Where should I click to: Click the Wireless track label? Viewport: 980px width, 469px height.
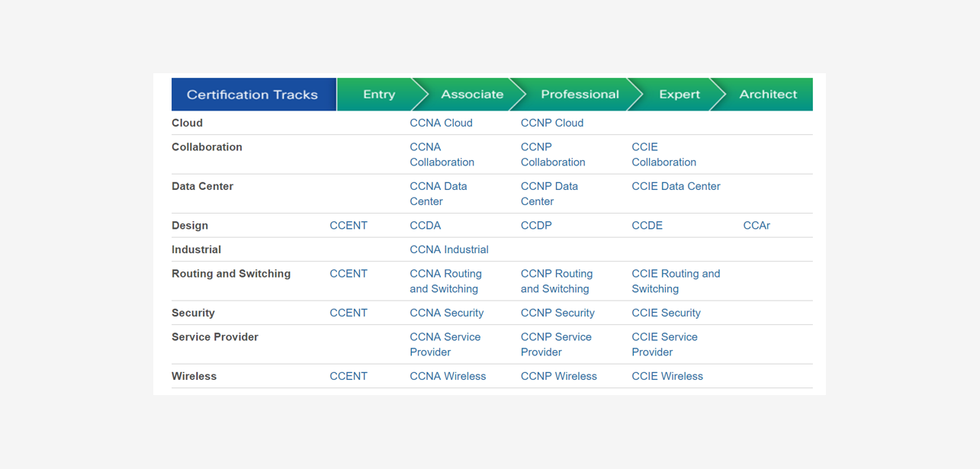tap(194, 376)
